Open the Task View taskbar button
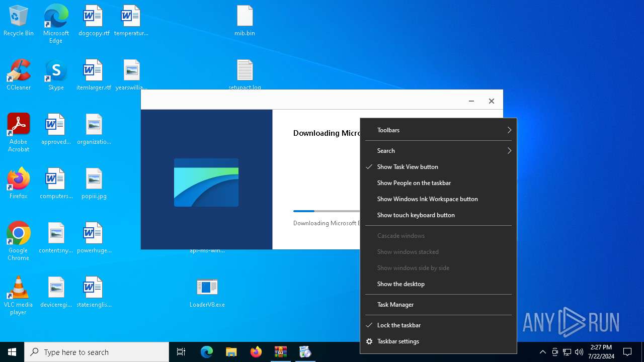The width and height of the screenshot is (644, 362). coord(181,352)
